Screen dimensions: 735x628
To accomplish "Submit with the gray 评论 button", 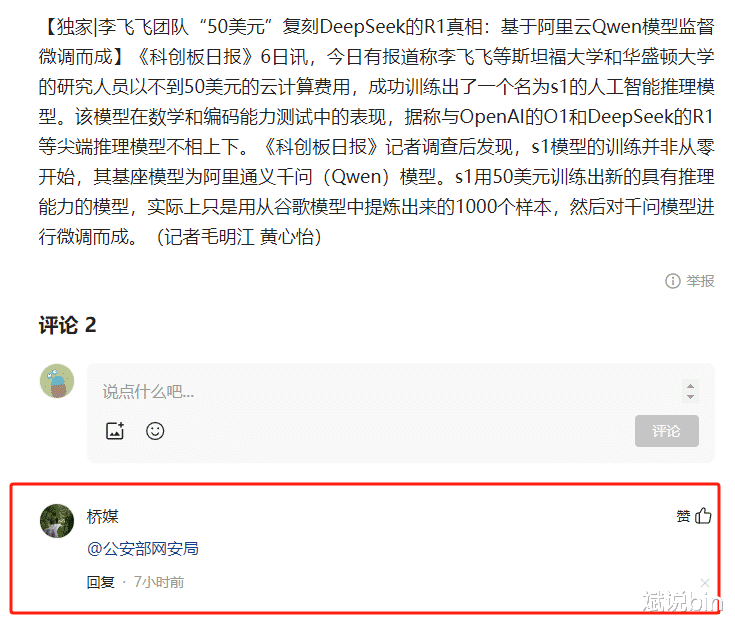I will (667, 431).
